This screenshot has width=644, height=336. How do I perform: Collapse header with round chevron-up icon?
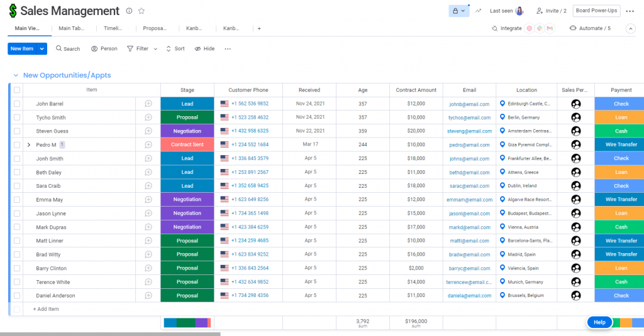(630, 29)
